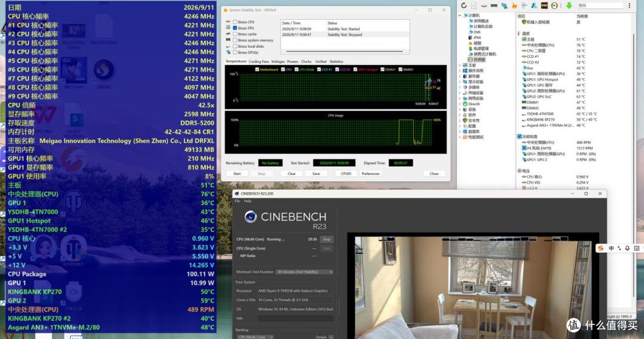Expand the 主板 tree node

460,65
